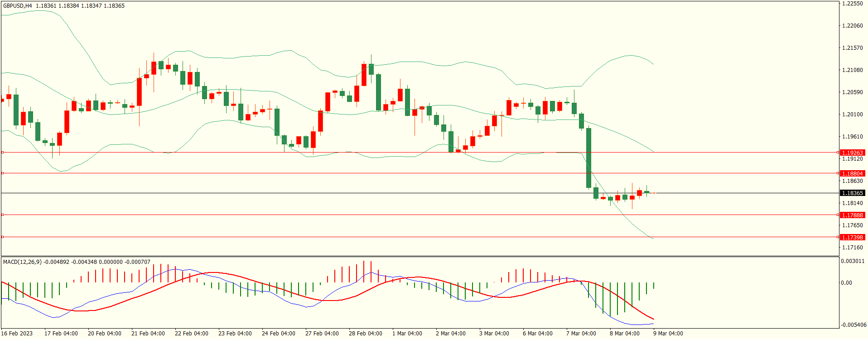
Task: Click the 1.18630 price scale value
Action: (x=852, y=181)
